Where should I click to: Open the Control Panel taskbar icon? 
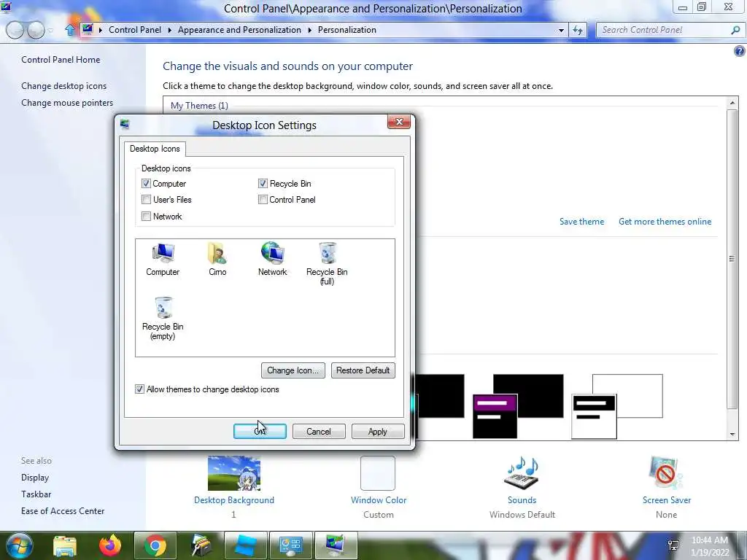pos(290,545)
